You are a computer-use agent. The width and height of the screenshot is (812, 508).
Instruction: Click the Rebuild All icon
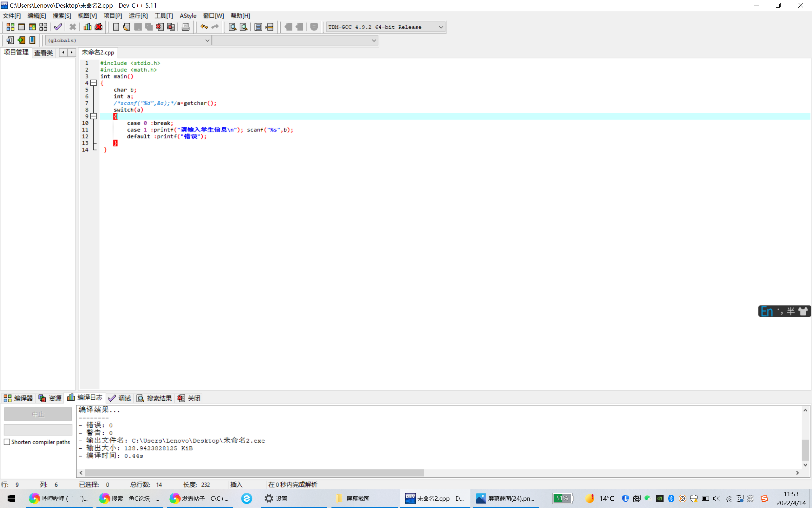43,27
